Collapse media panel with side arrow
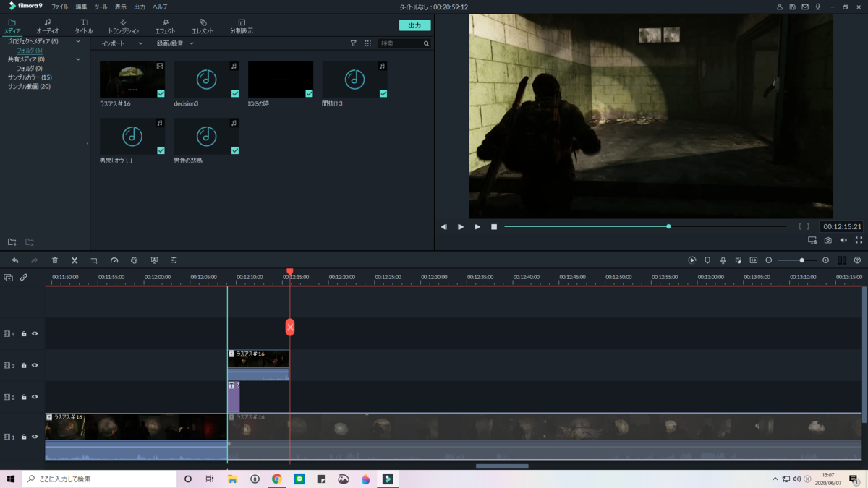This screenshot has height=488, width=868. tap(88, 143)
